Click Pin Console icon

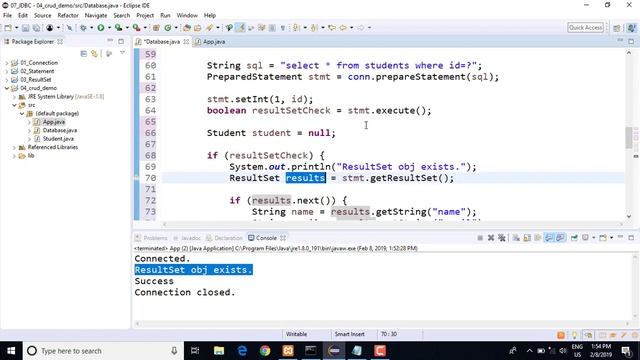[574, 238]
